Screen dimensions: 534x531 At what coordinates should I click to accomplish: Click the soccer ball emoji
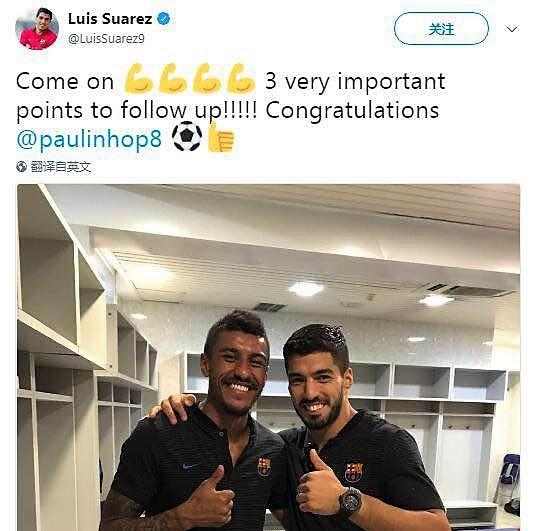tap(187, 137)
